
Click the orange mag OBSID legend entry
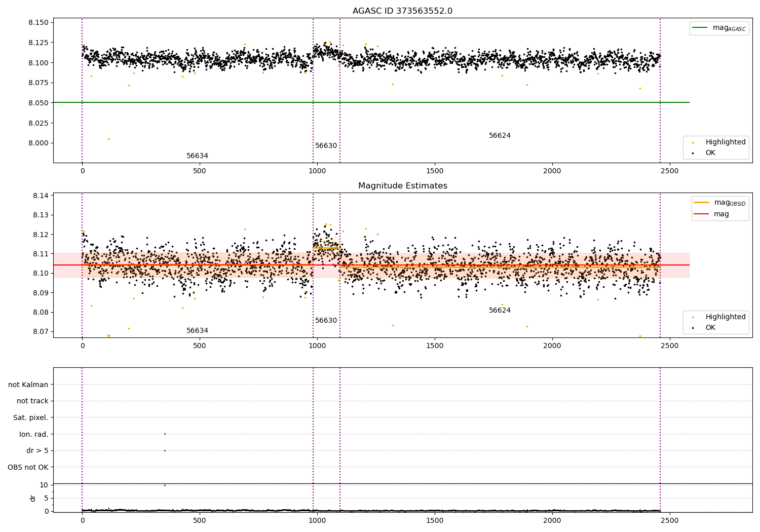pos(719,203)
